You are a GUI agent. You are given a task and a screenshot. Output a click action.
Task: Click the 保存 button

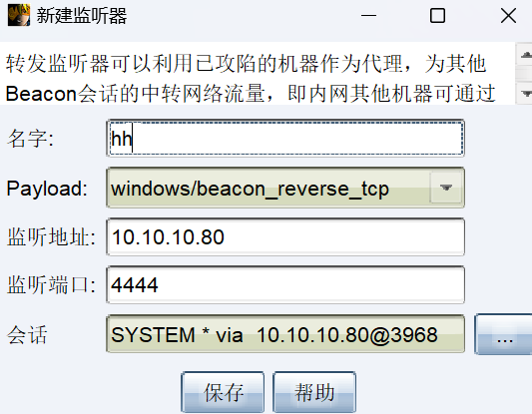coord(223,392)
